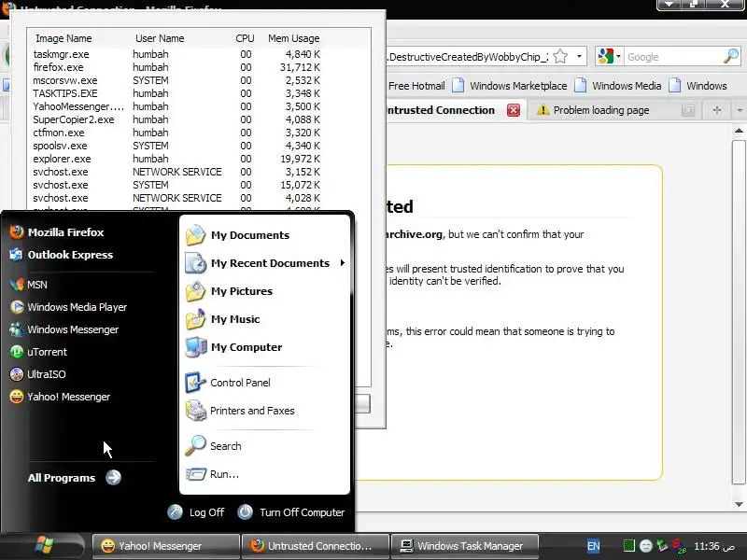Viewport: 747px width, 560px height.
Task: Select firefox.exe process row
Action: 176,67
